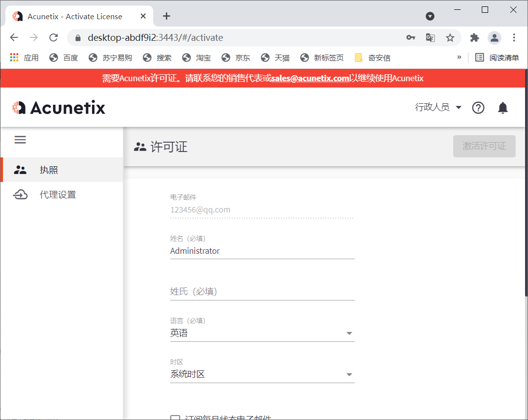Close the Acunetix Activate License tab
Viewport: 528px width, 420px height.
pyautogui.click(x=143, y=16)
